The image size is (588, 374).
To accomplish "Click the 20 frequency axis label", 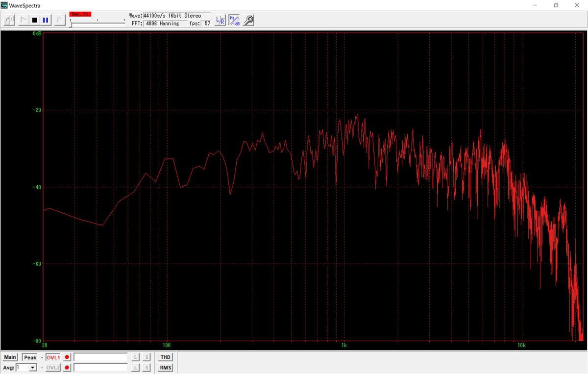I will tap(45, 346).
